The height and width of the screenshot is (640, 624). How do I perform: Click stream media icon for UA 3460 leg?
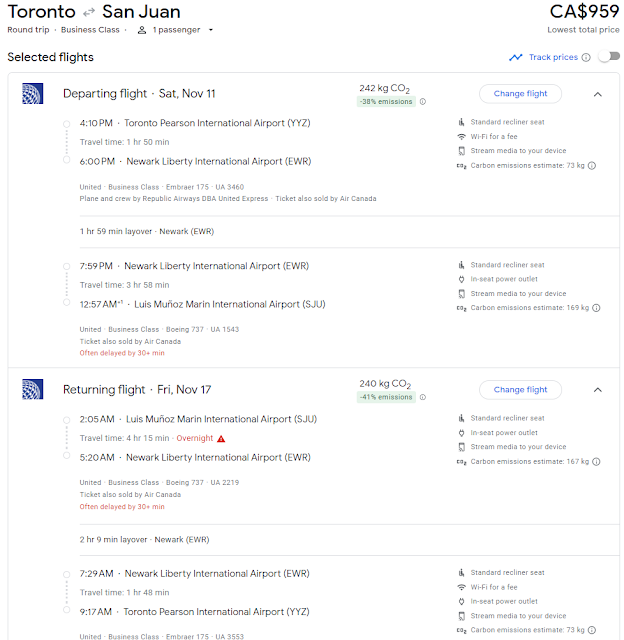tap(461, 151)
